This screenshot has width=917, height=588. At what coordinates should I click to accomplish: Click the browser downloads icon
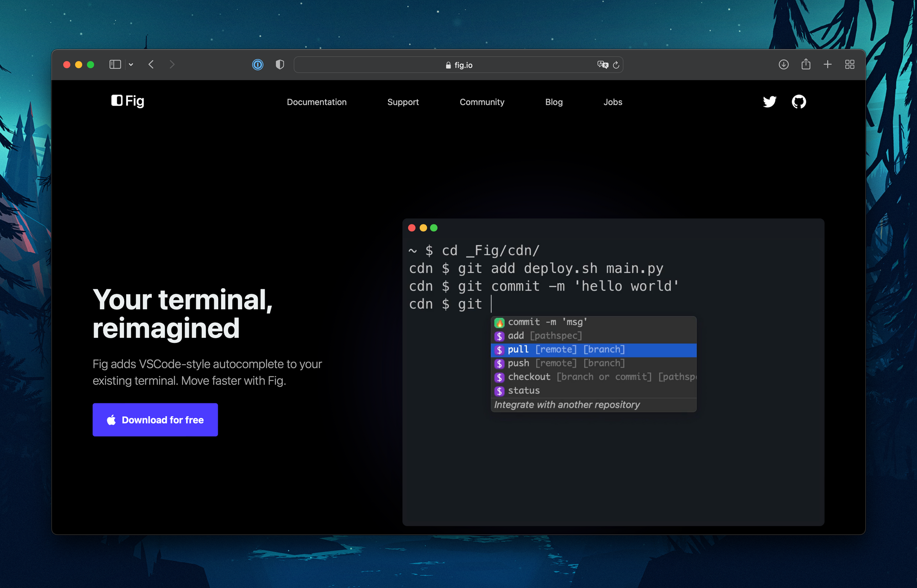tap(784, 65)
